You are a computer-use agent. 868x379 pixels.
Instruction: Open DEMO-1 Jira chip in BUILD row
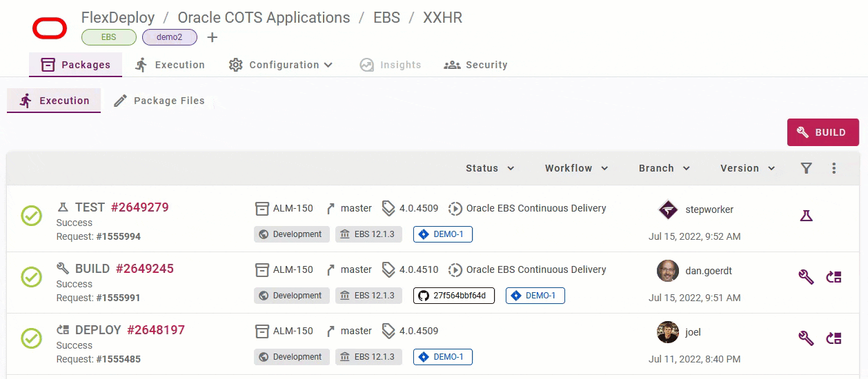click(x=535, y=296)
